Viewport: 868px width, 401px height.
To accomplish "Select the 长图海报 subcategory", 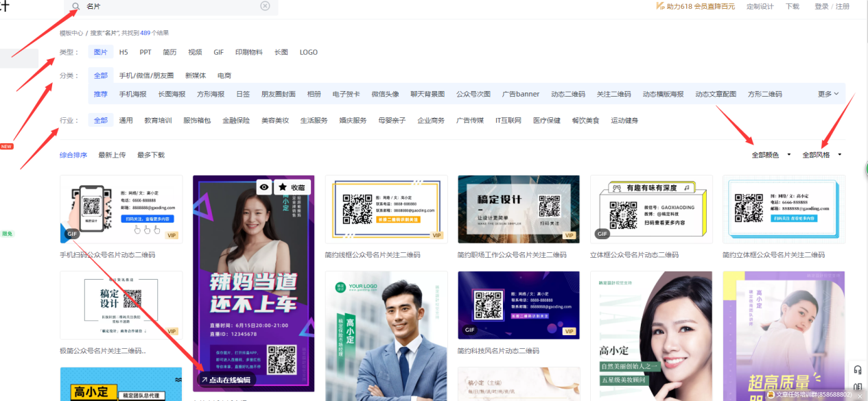I will coord(172,94).
